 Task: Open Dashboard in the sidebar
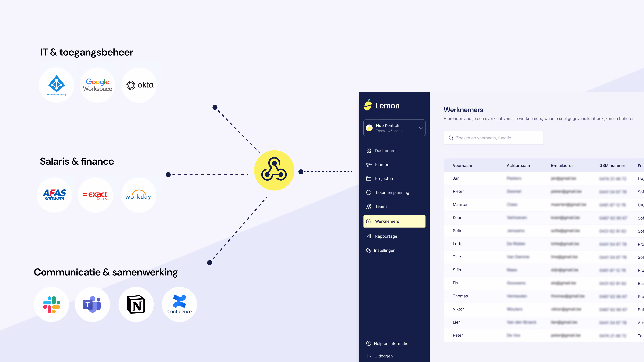(385, 151)
